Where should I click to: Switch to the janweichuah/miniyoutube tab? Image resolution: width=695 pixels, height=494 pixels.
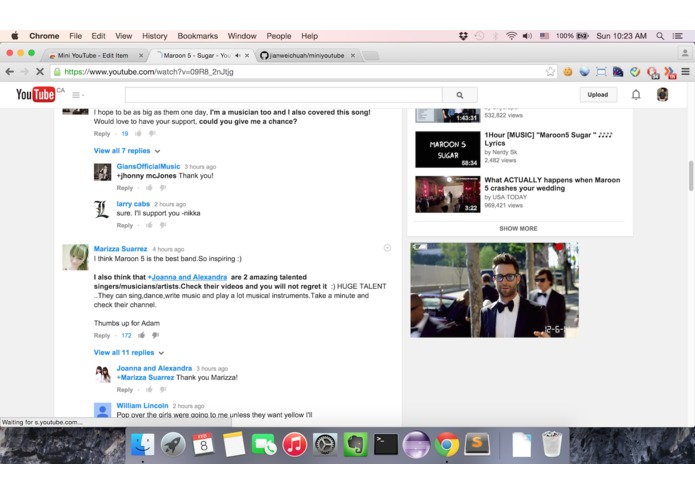307,55
